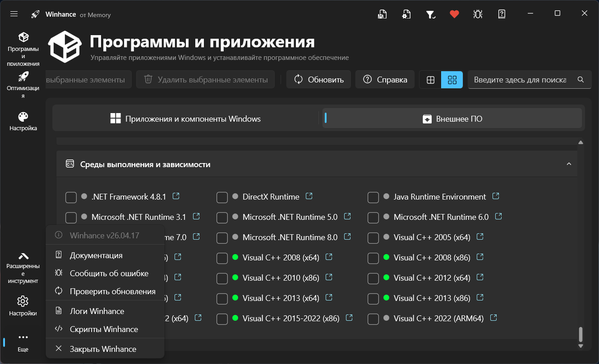Open external link for Microsoft .NET Runtime 6.0
This screenshot has width=599, height=364.
pyautogui.click(x=498, y=216)
